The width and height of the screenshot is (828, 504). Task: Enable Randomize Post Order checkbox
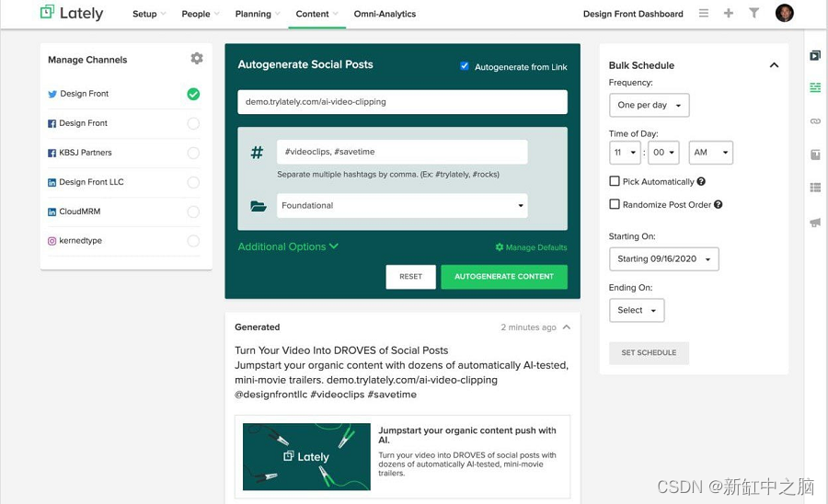(x=615, y=204)
